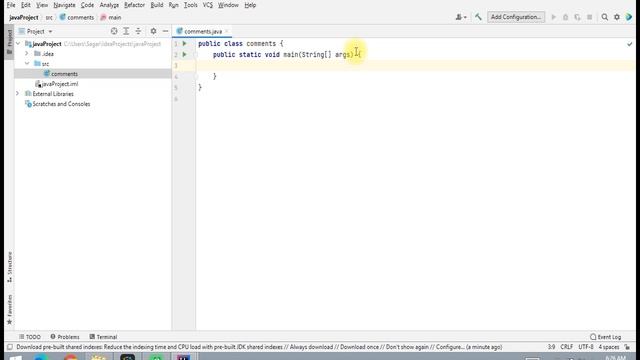This screenshot has width=640, height=360.
Task: Close the comments.java tab
Action: tap(227, 31)
